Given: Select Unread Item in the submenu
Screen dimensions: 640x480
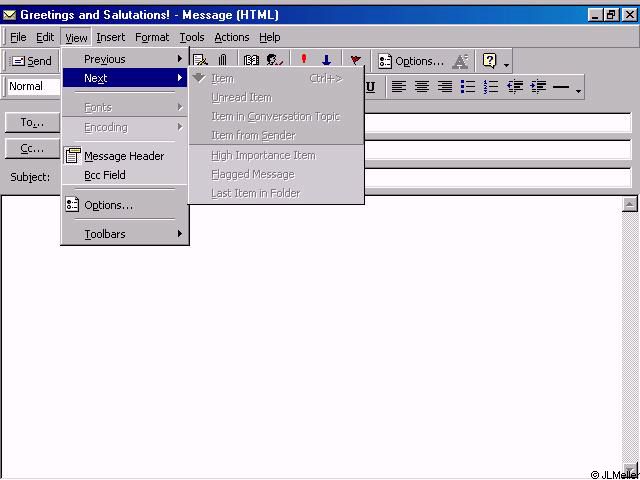Looking at the screenshot, I should point(276,98).
